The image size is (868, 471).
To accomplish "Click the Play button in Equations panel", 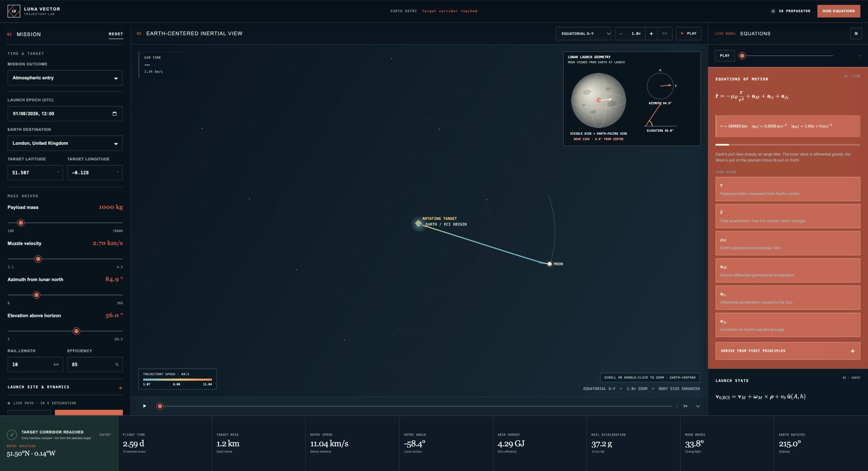I will 724,56.
